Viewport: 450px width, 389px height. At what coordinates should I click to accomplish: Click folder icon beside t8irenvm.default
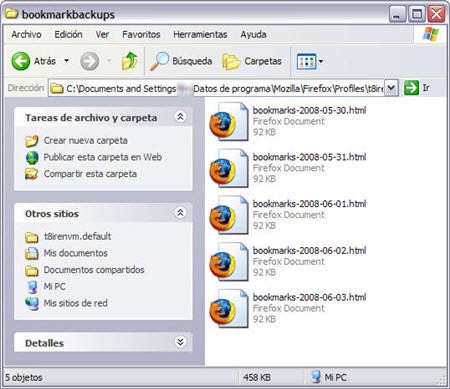point(32,237)
